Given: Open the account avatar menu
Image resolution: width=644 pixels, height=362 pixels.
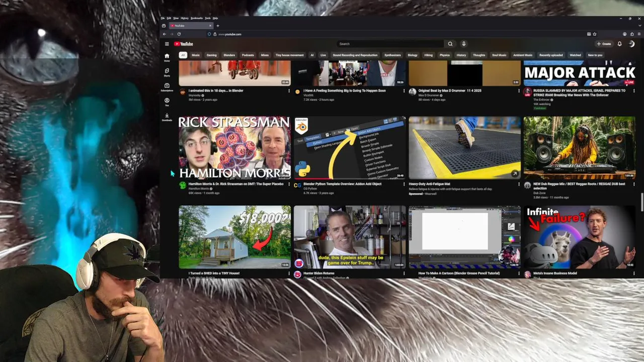Looking at the screenshot, I should (x=631, y=44).
